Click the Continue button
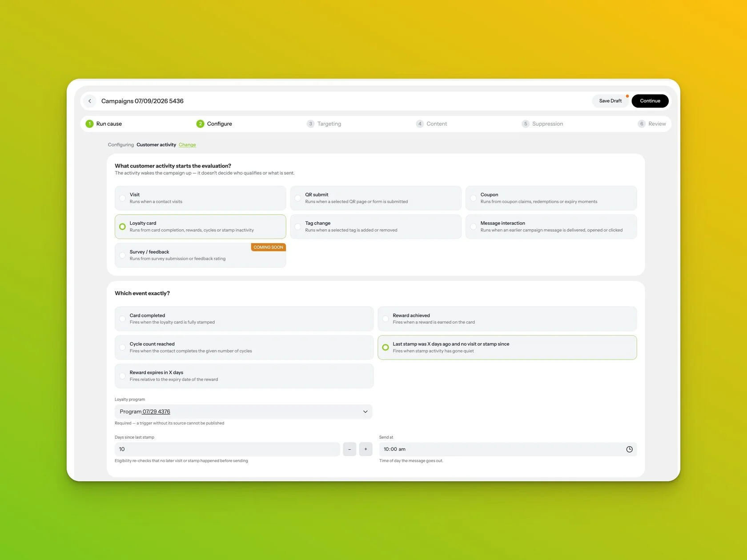 click(650, 101)
